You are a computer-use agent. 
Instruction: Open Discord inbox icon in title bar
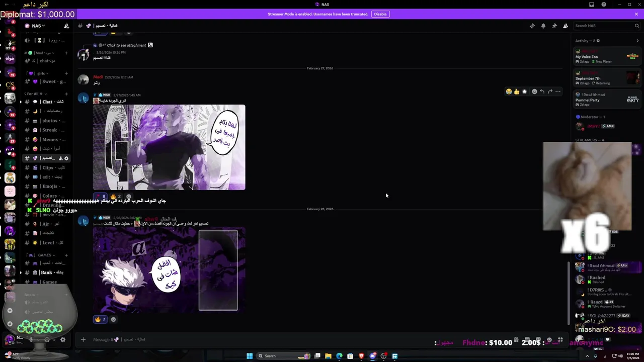(592, 5)
